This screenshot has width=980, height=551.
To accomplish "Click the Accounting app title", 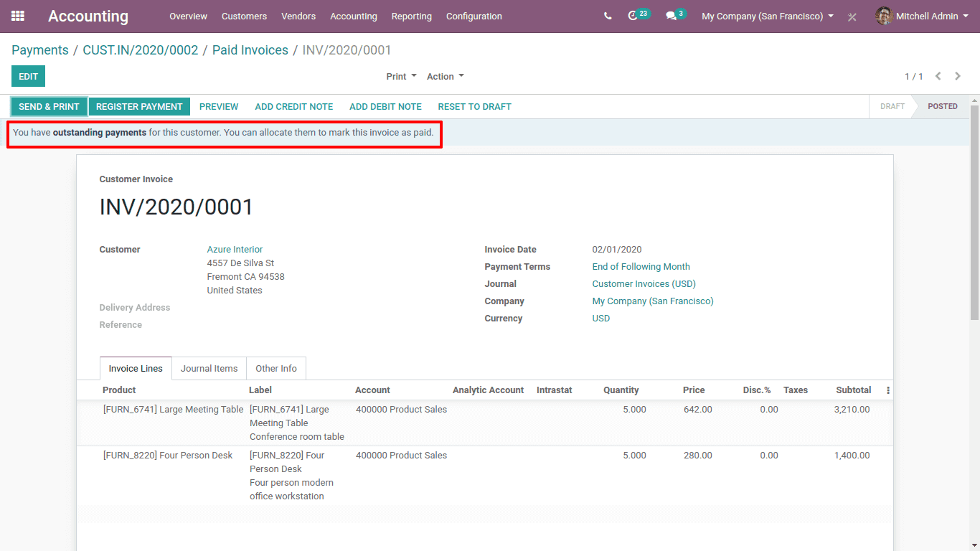I will pyautogui.click(x=88, y=16).
